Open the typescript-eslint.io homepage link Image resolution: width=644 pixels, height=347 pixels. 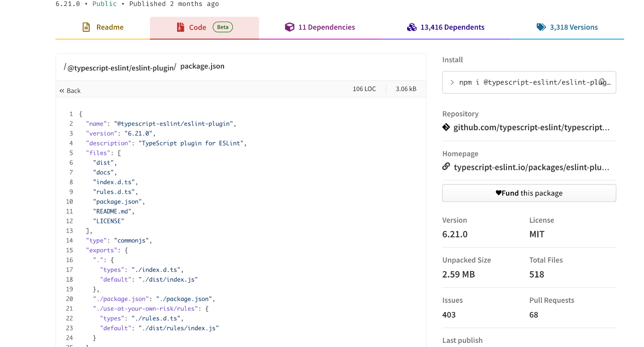click(x=531, y=167)
